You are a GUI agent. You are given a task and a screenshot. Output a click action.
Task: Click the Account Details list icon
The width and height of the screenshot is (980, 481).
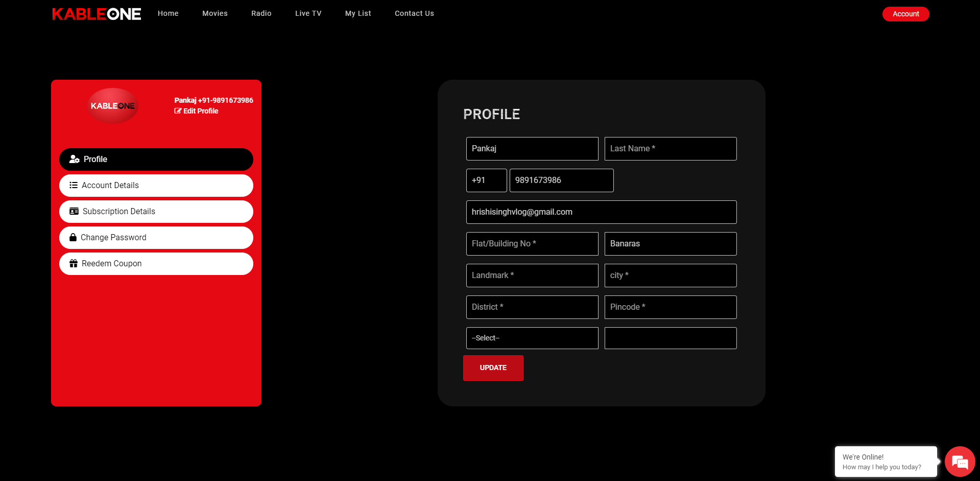coord(74,186)
